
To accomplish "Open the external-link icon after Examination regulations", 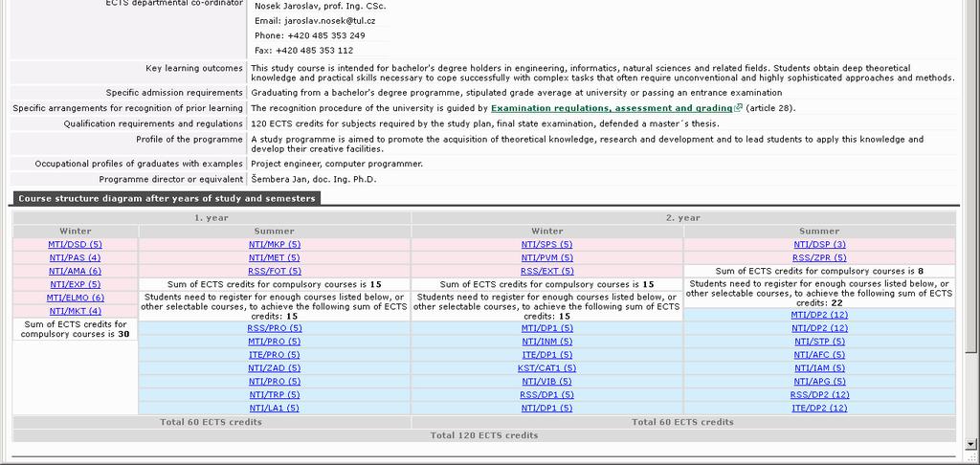I will point(739,108).
